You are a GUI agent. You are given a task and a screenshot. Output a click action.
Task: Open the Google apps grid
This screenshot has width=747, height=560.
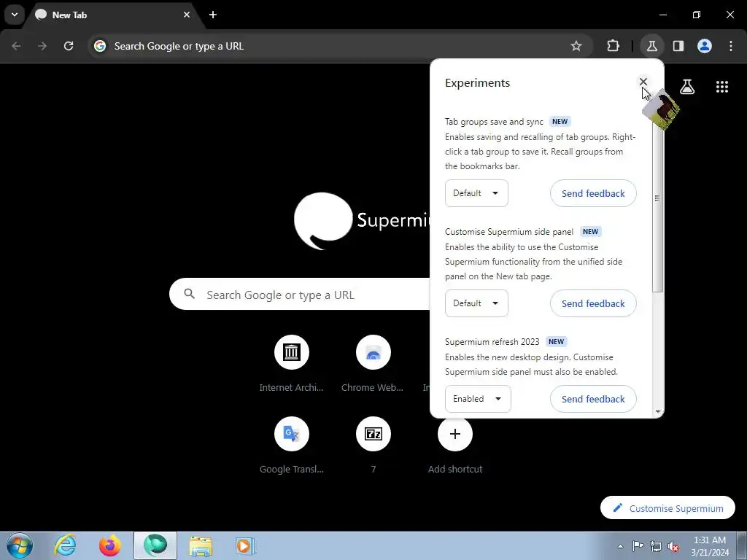tap(722, 87)
